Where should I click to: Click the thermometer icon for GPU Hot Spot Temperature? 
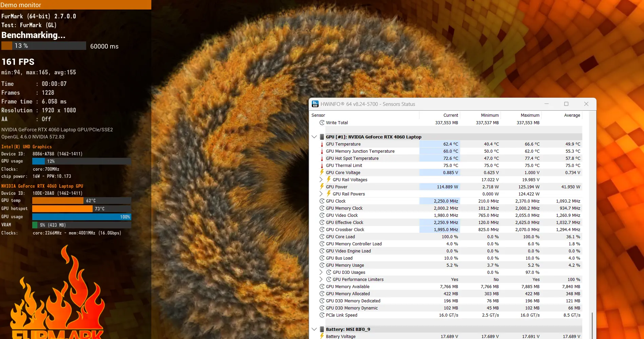(322, 158)
